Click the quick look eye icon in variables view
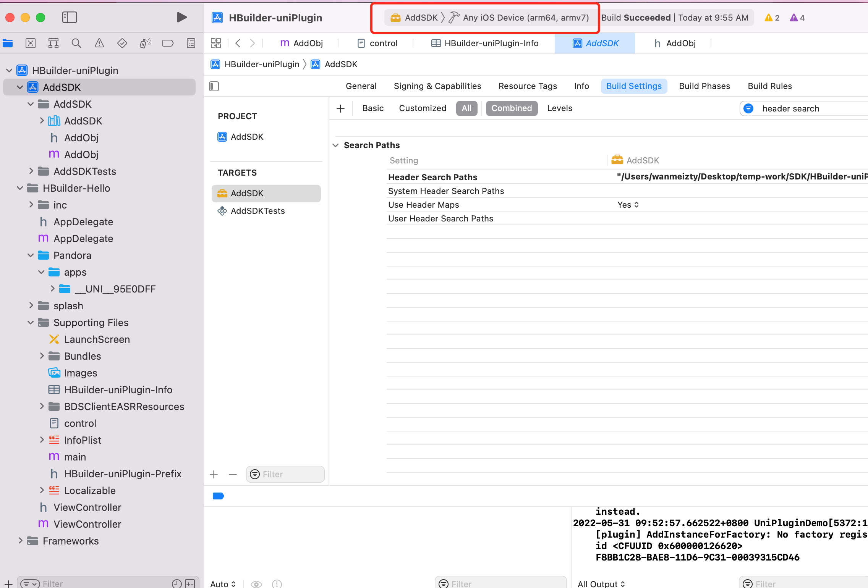This screenshot has height=588, width=868. [256, 584]
